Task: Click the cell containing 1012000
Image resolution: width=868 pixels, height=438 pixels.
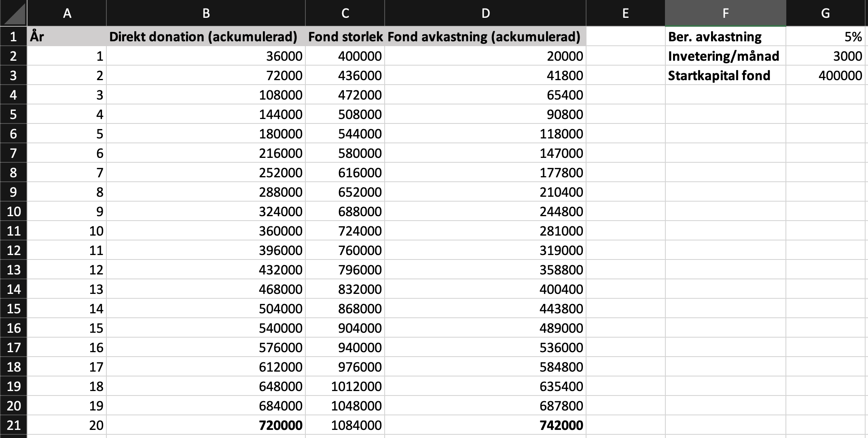Action: coord(345,387)
